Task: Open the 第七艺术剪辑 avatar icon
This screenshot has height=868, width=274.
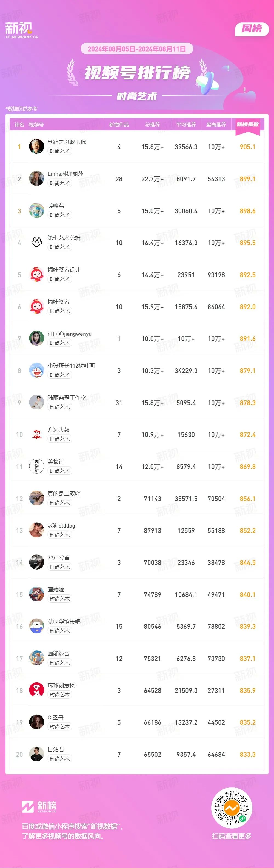Action: tap(36, 243)
